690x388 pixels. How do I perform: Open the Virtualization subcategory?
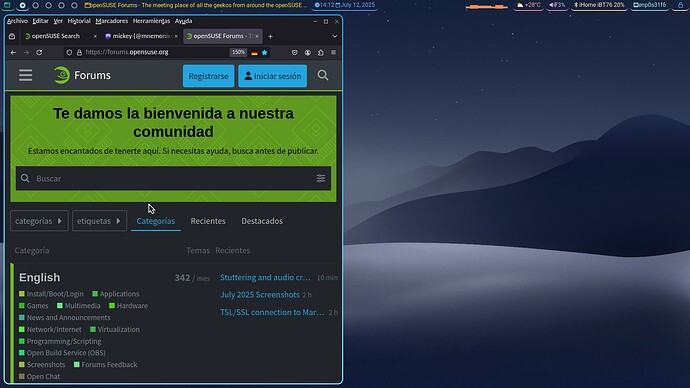click(x=115, y=329)
